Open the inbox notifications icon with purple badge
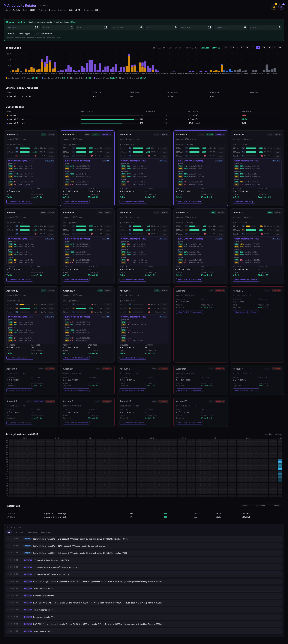The height and width of the screenshot is (644, 288). tap(281, 7)
